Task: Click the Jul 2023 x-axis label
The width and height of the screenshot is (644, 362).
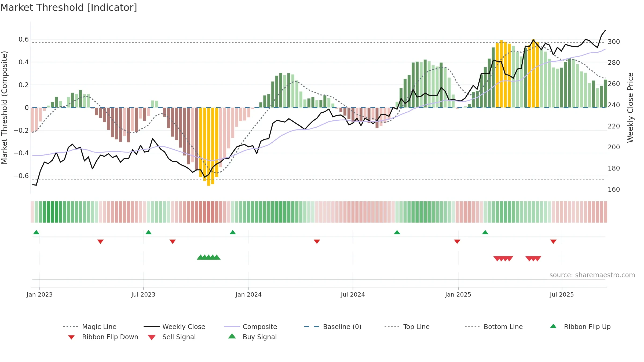Action: (143, 295)
